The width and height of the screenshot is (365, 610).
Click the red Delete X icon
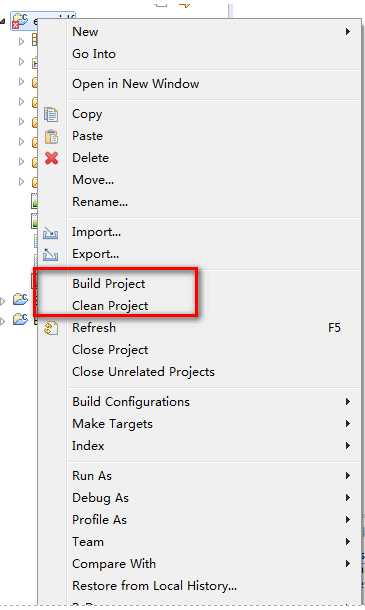pyautogui.click(x=51, y=158)
